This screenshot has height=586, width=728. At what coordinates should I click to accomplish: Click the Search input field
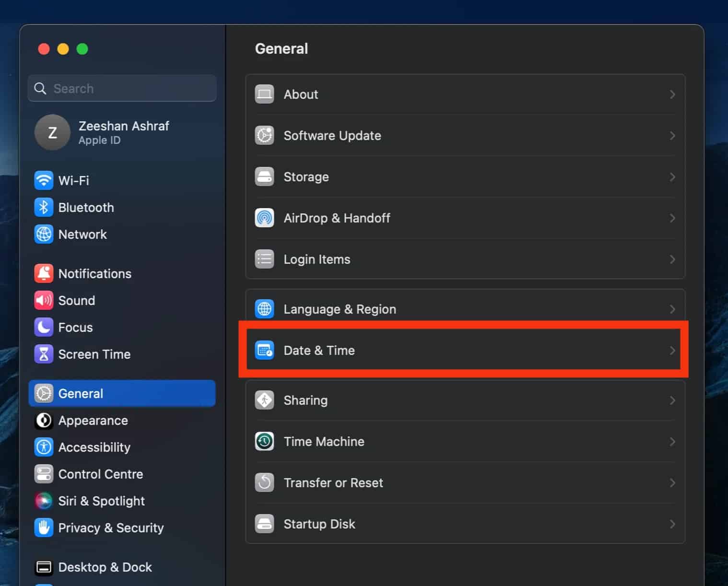coord(122,88)
